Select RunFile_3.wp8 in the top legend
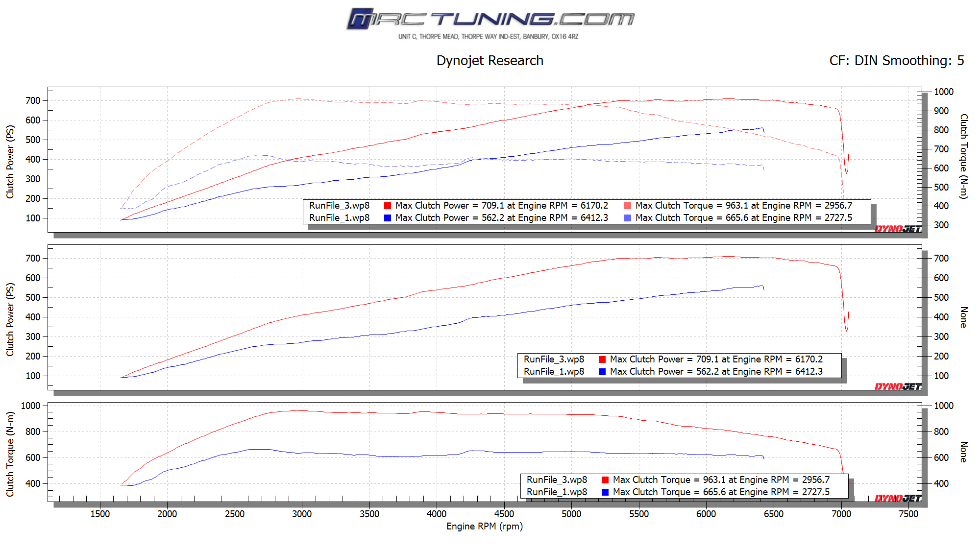This screenshot has width=980, height=551. coord(339,206)
